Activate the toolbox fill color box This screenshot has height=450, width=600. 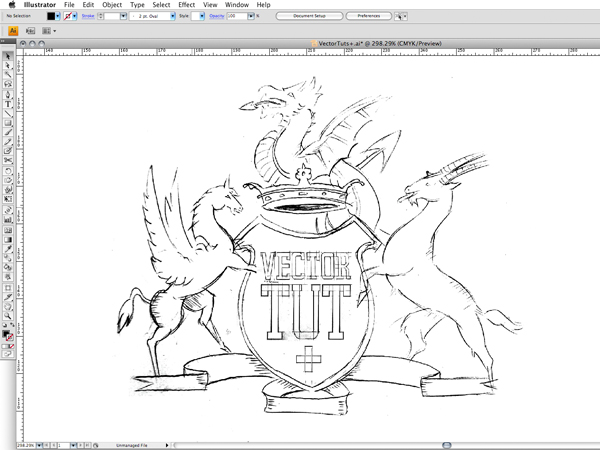coord(6,334)
